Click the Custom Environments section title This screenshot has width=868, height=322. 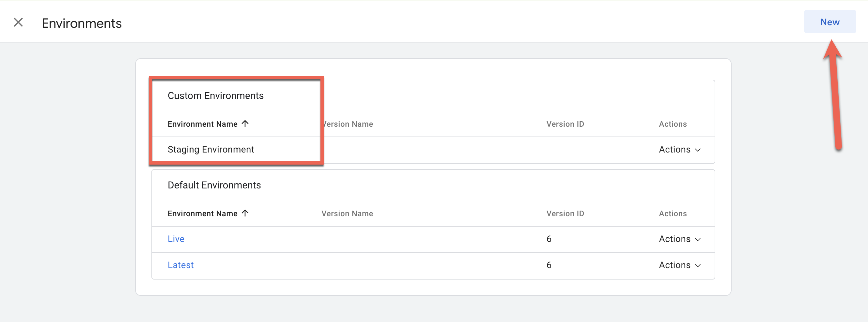pos(216,96)
